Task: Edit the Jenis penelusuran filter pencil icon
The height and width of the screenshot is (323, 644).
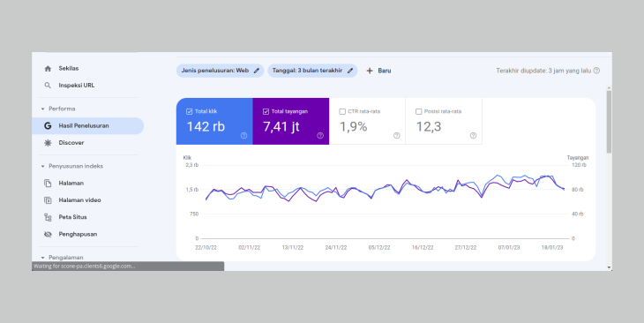Action: pos(257,71)
